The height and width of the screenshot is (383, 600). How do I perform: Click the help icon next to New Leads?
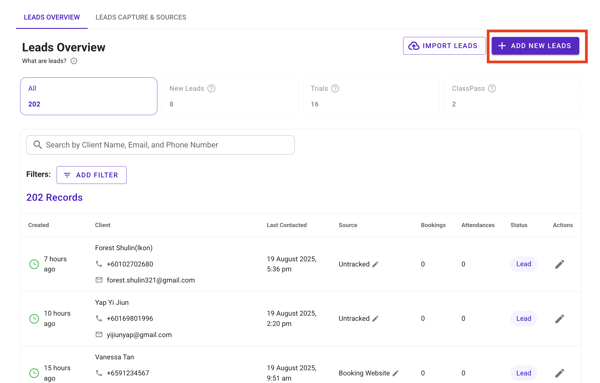[x=211, y=88]
